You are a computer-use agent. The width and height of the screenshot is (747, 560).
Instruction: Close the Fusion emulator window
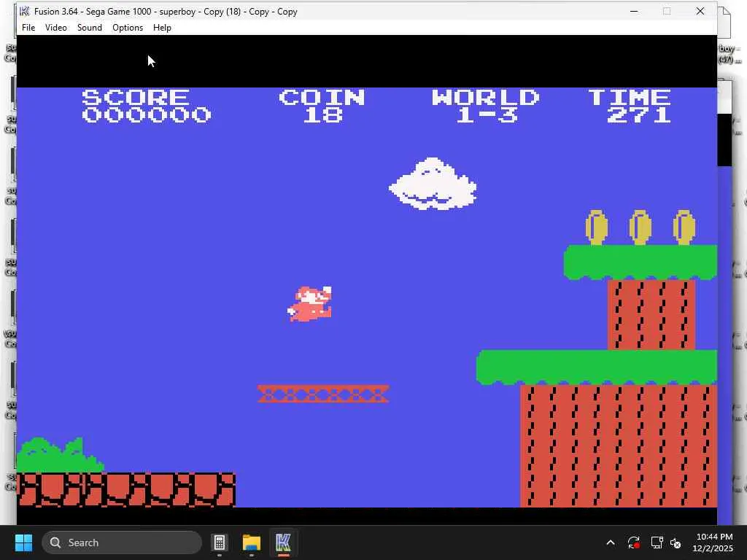(x=700, y=11)
